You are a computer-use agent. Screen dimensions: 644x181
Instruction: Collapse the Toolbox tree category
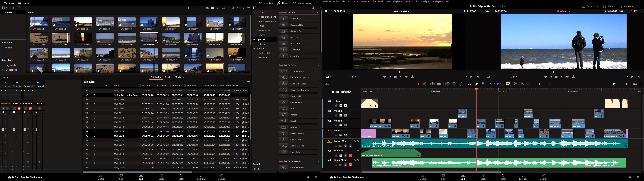click(254, 12)
